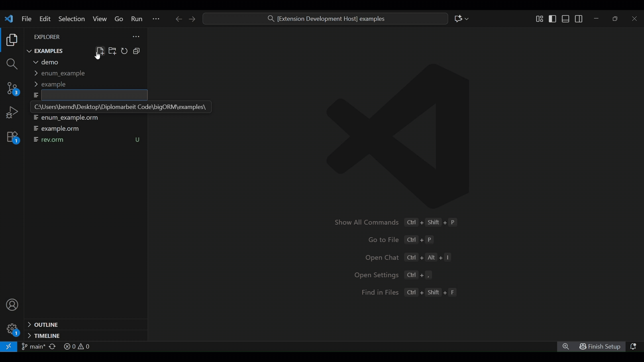This screenshot has width=644, height=362.
Task: Open the Search view in activity bar
Action: point(12,64)
